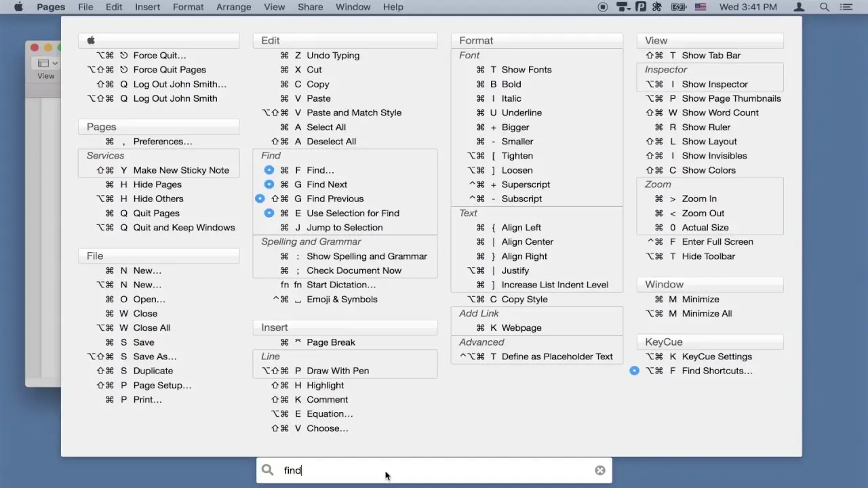Open the File menu
The width and height of the screenshot is (868, 488).
pos(85,7)
